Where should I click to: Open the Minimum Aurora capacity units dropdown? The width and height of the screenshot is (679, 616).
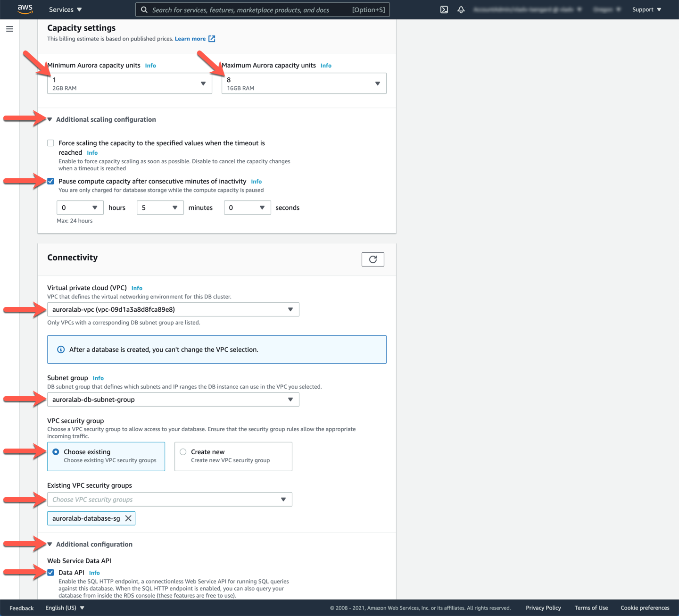coord(129,83)
